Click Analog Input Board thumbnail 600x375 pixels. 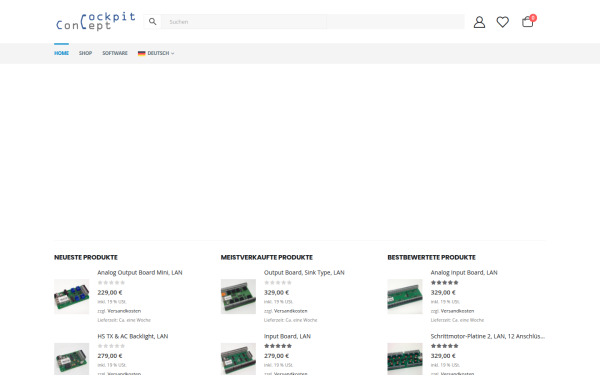(405, 297)
